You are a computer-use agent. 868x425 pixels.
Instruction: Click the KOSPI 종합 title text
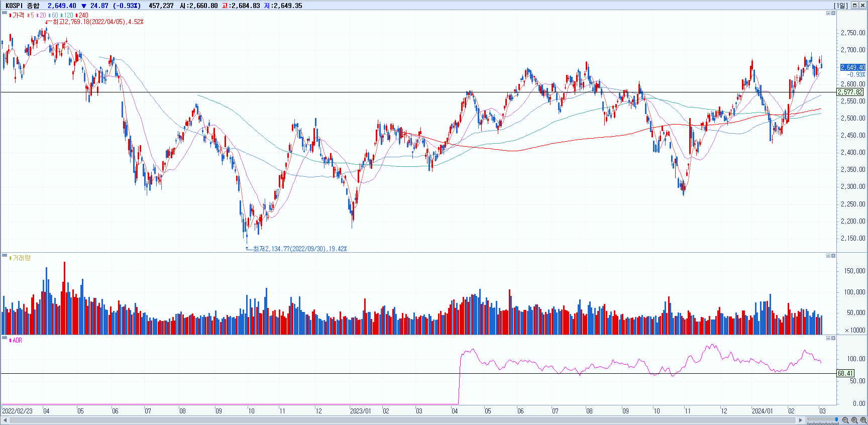pyautogui.click(x=23, y=6)
